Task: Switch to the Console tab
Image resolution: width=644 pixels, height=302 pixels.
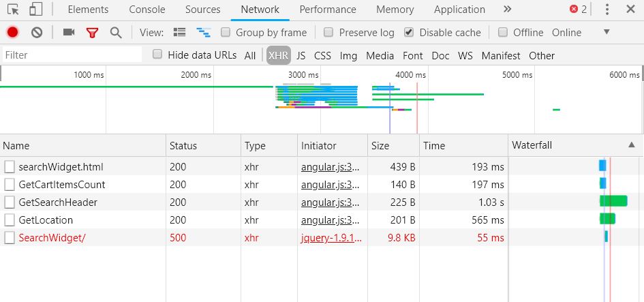Action: pos(147,10)
